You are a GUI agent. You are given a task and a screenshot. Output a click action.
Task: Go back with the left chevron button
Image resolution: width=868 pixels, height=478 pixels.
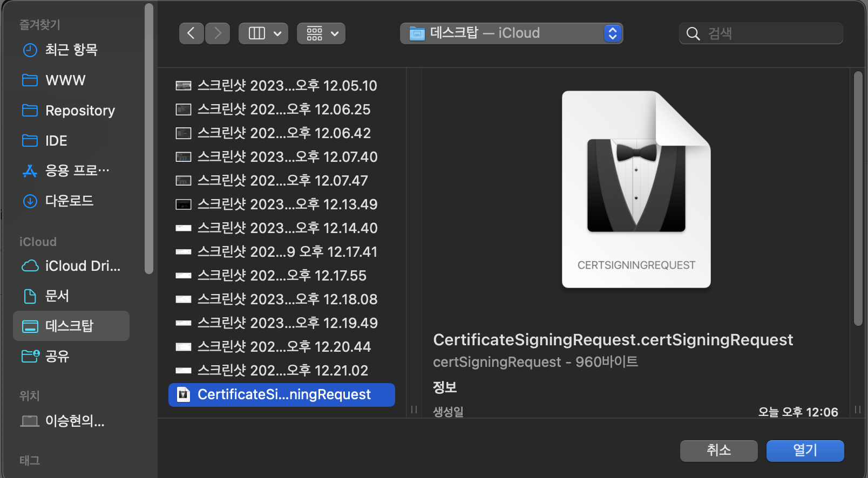[191, 33]
